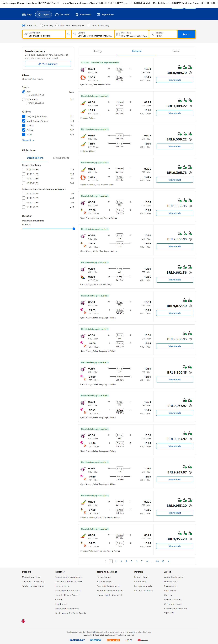Open the Travellers selector showing 1 adult

163,34
